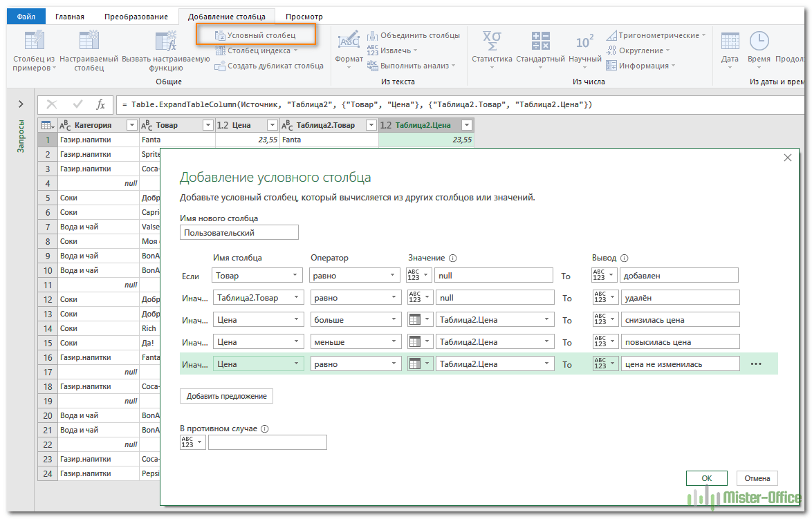812x519 pixels.
Task: Click Вызвать настраиваемую функцию icon
Action: pyautogui.click(x=165, y=41)
